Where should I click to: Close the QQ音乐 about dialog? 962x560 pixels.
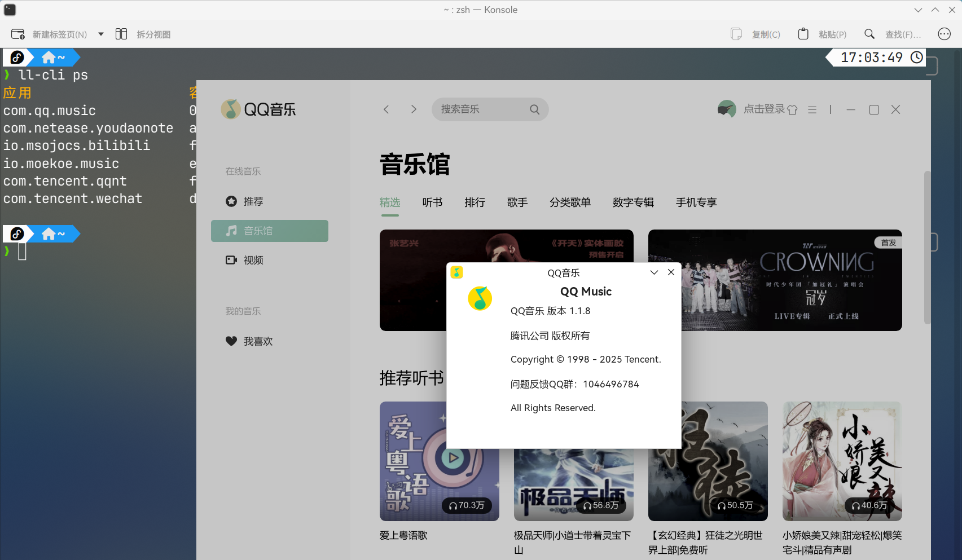pos(671,272)
